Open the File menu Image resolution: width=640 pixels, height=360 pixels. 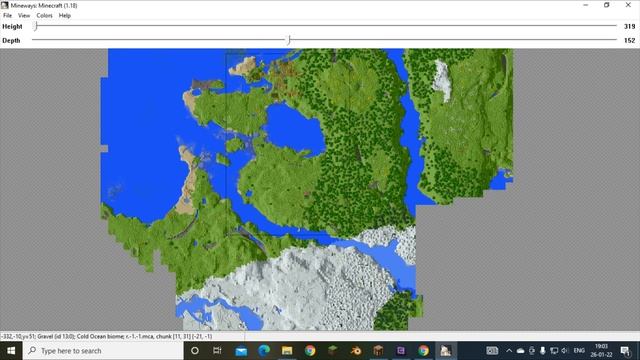click(7, 16)
